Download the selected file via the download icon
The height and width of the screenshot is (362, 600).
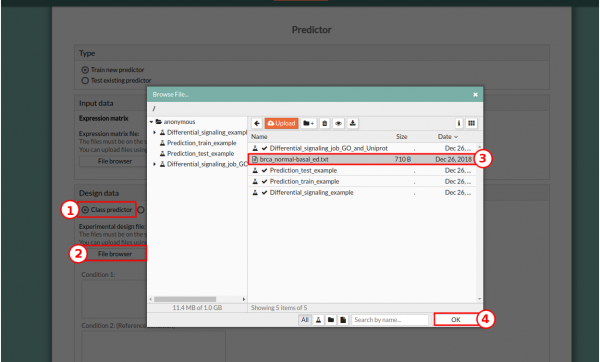[352, 123]
